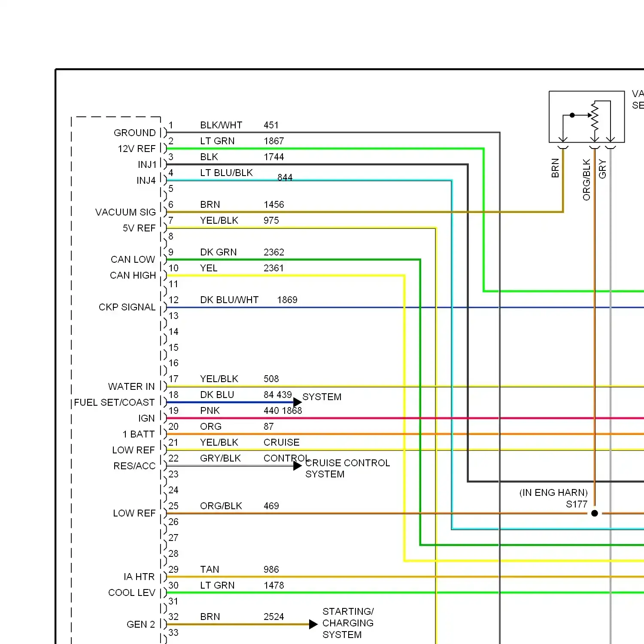Click the INJ1 pin label
The image size is (644, 644).
tap(147, 164)
